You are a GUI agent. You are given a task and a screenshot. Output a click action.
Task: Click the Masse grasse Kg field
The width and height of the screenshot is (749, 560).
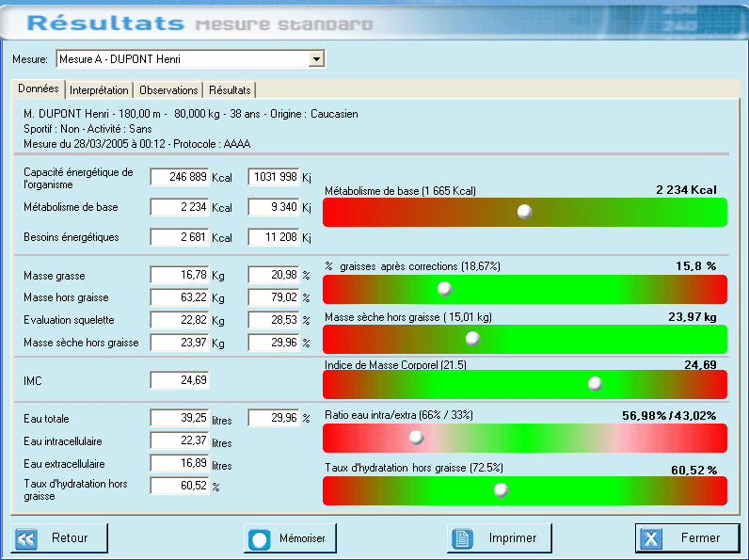tap(180, 275)
